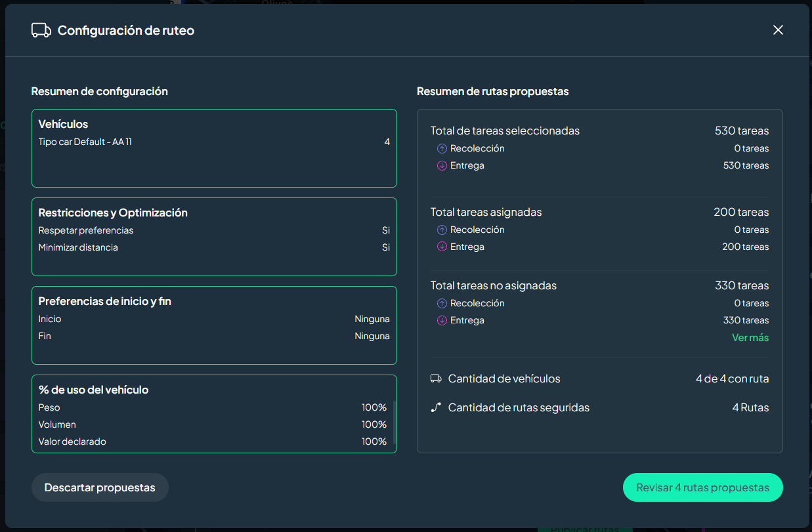Expand unassigned tasks with Ver más

coord(750,337)
